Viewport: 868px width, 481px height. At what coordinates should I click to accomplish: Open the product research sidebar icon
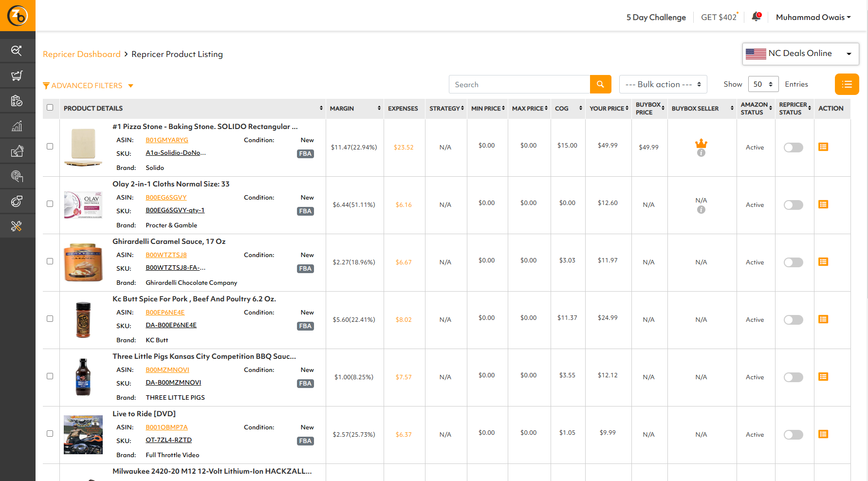17,50
